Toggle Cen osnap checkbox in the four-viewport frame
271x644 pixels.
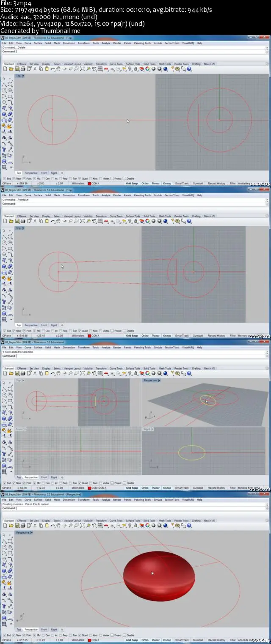44,483
